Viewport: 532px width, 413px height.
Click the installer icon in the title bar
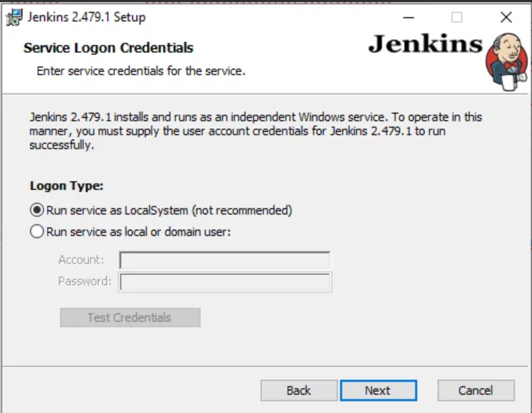tap(15, 17)
